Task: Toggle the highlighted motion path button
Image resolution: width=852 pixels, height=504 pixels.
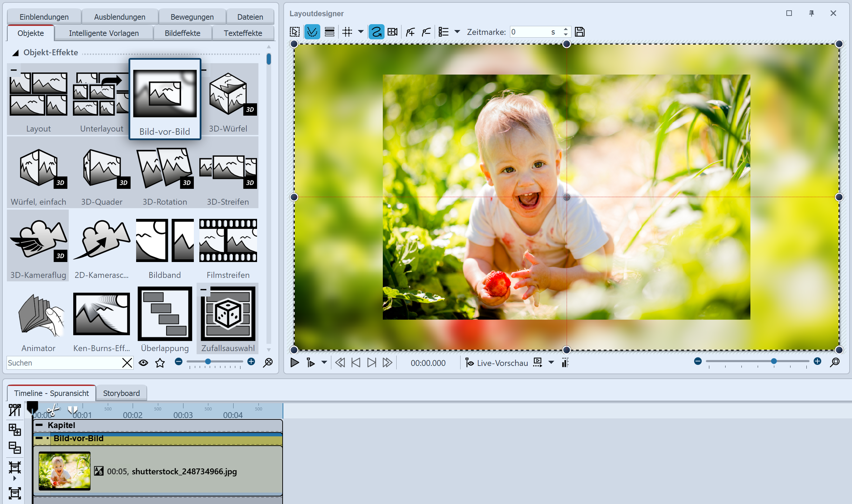Action: pos(376,32)
